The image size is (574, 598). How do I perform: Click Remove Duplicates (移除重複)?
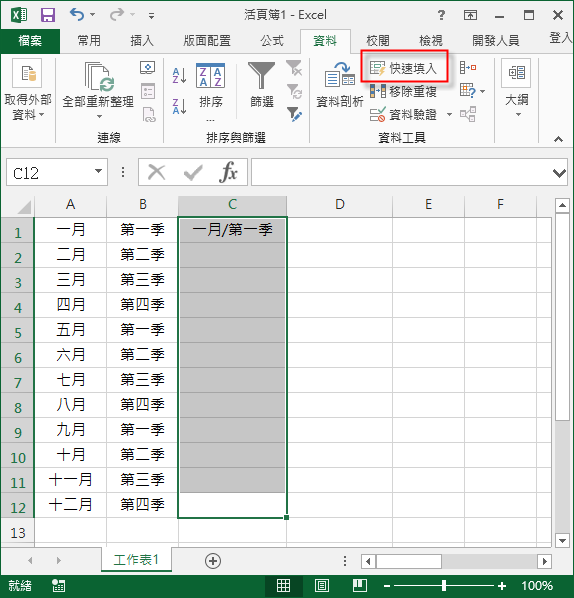[x=404, y=92]
